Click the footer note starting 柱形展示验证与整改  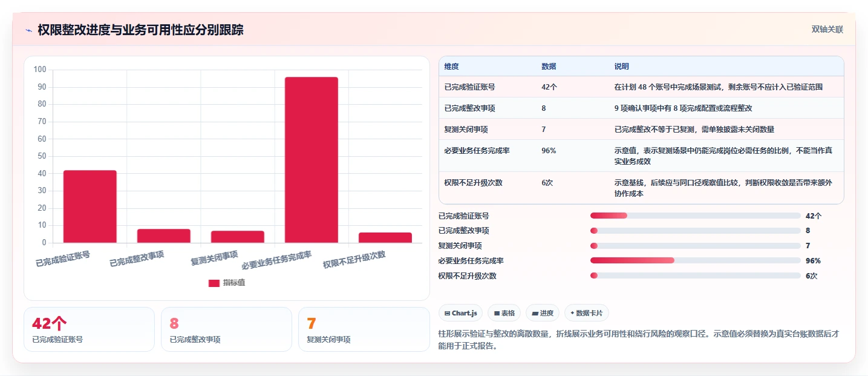coord(638,340)
